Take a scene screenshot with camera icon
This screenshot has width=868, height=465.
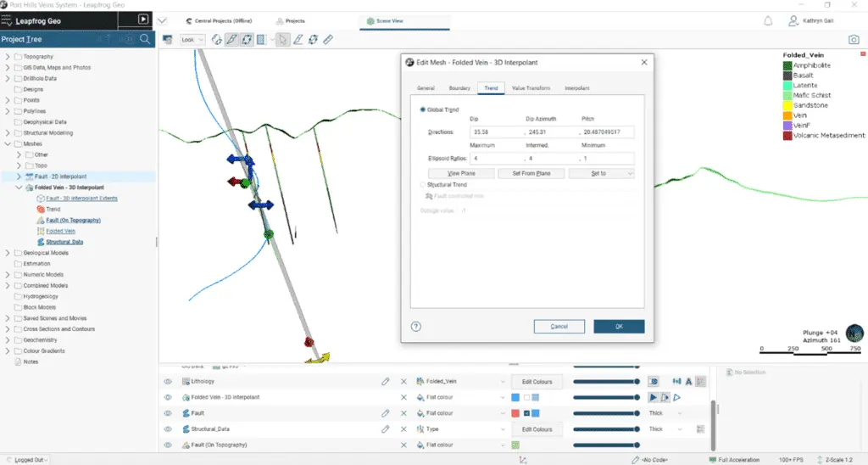(854, 39)
